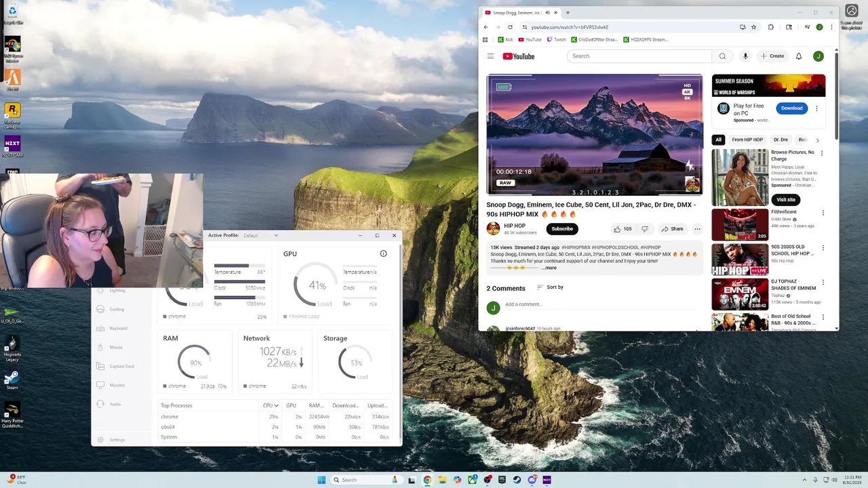Screen dimensions: 868x488
Task: Share the video
Action: [673, 229]
